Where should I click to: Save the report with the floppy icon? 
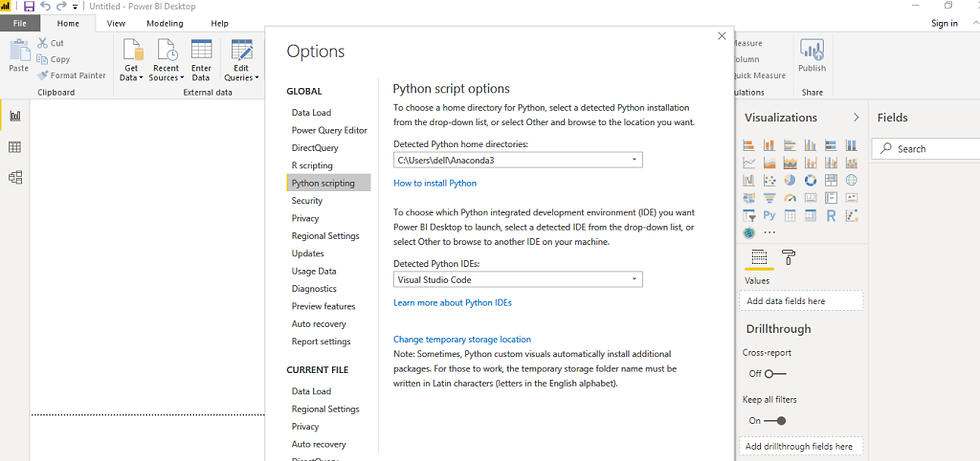(29, 6)
